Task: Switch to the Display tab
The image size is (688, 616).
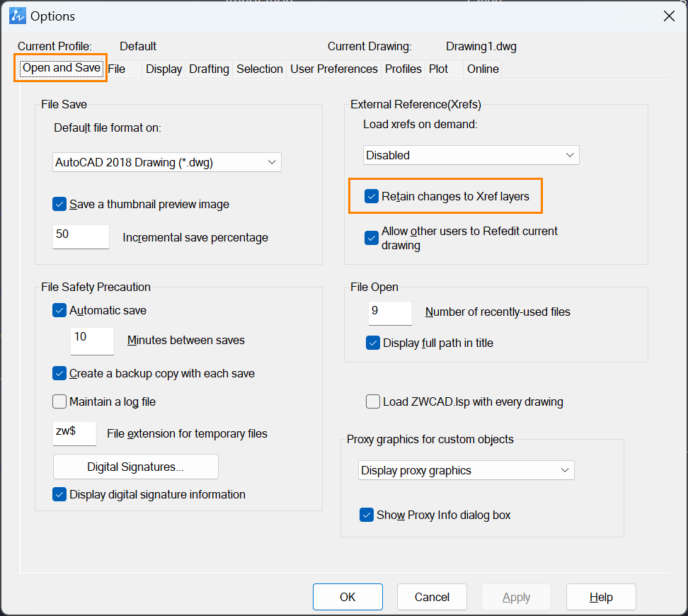Action: pyautogui.click(x=164, y=69)
